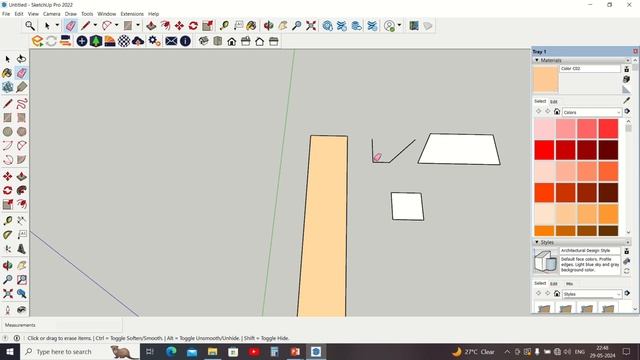Click the Zoom Extents icon in top toolbar

311,26
